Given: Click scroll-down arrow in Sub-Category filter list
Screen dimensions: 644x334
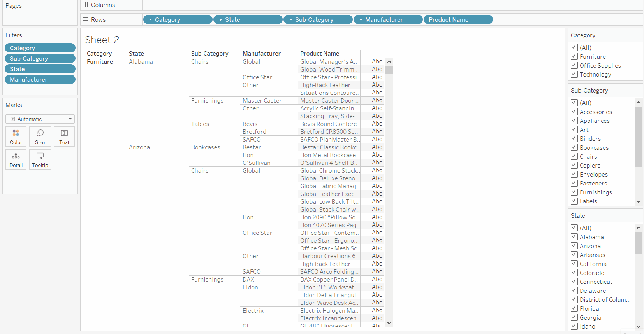Looking at the screenshot, I should (x=639, y=202).
